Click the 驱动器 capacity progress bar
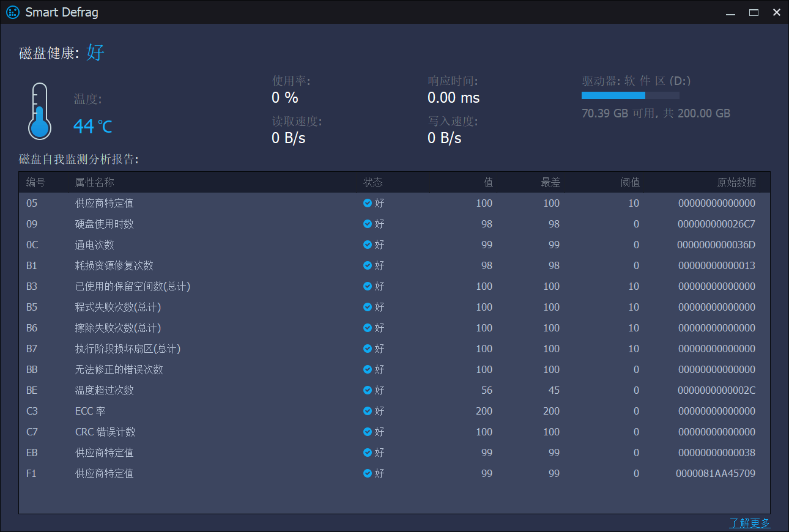This screenshot has height=532, width=789. pyautogui.click(x=630, y=95)
